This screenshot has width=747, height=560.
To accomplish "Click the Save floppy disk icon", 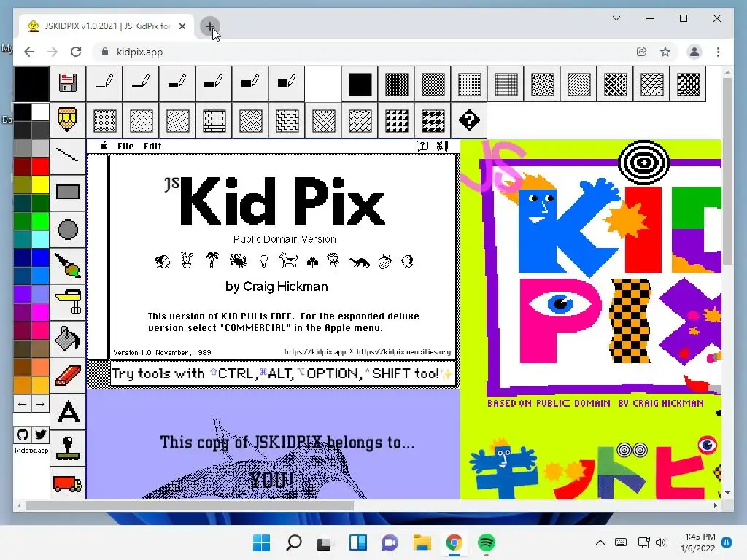I will 68,83.
